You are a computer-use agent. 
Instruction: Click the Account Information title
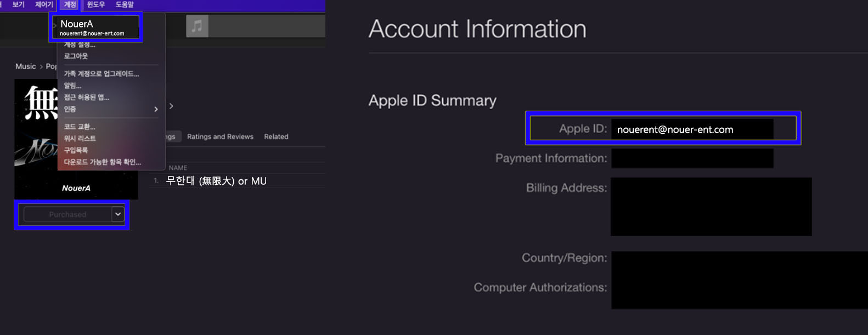click(x=477, y=29)
